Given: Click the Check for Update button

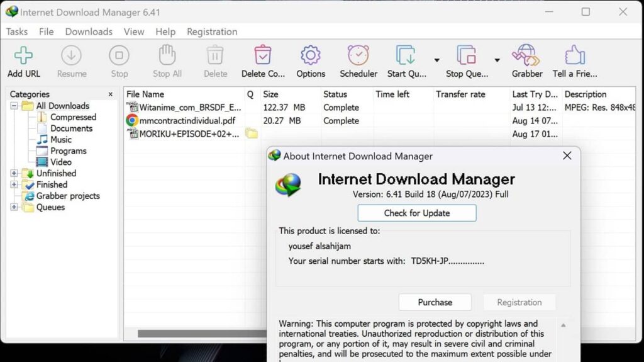Looking at the screenshot, I should click(417, 213).
